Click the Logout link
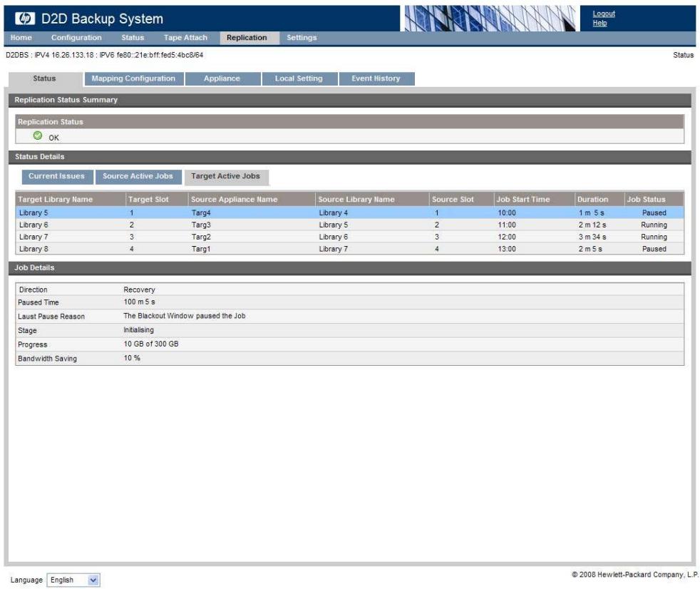The image size is (700, 589). click(x=604, y=14)
